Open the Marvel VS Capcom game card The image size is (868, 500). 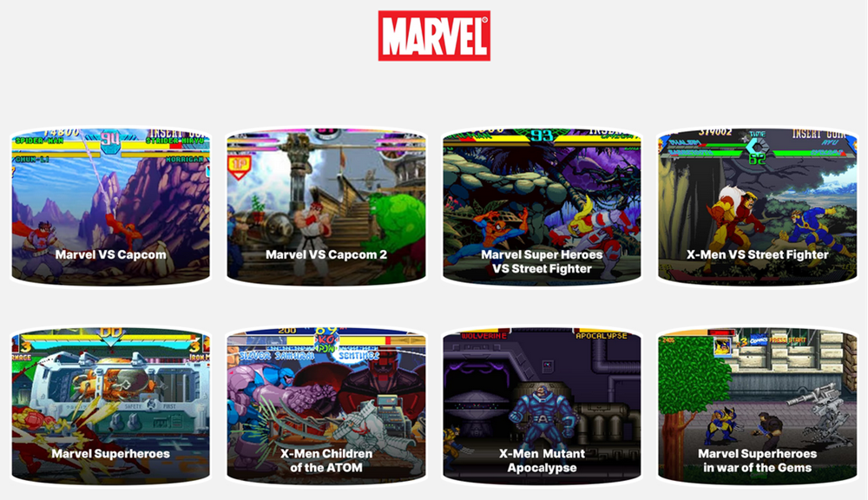(111, 207)
